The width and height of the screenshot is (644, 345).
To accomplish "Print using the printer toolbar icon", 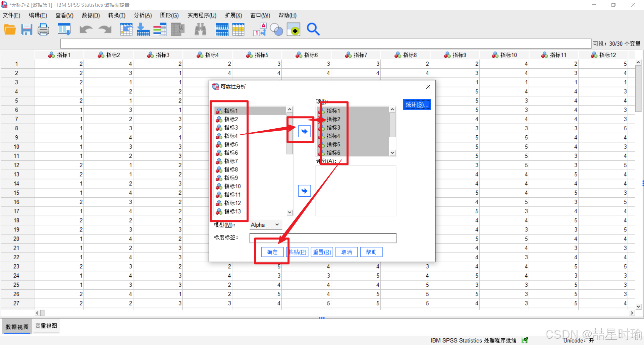I will point(43,29).
